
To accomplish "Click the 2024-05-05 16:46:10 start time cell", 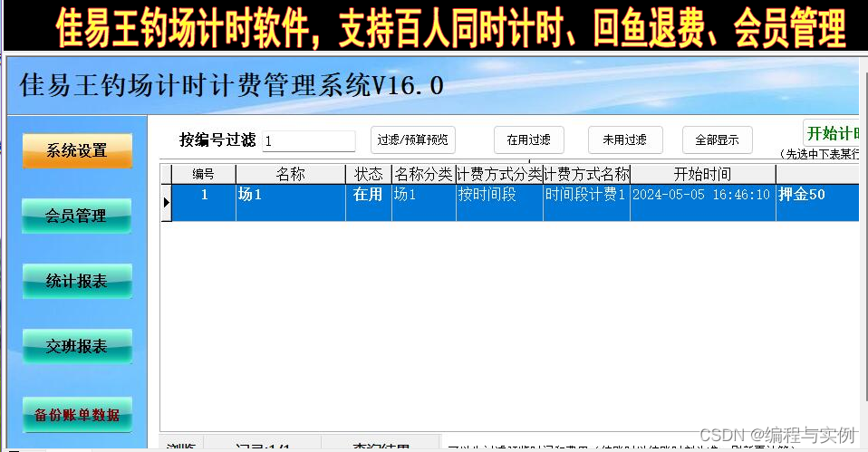I will 703,203.
